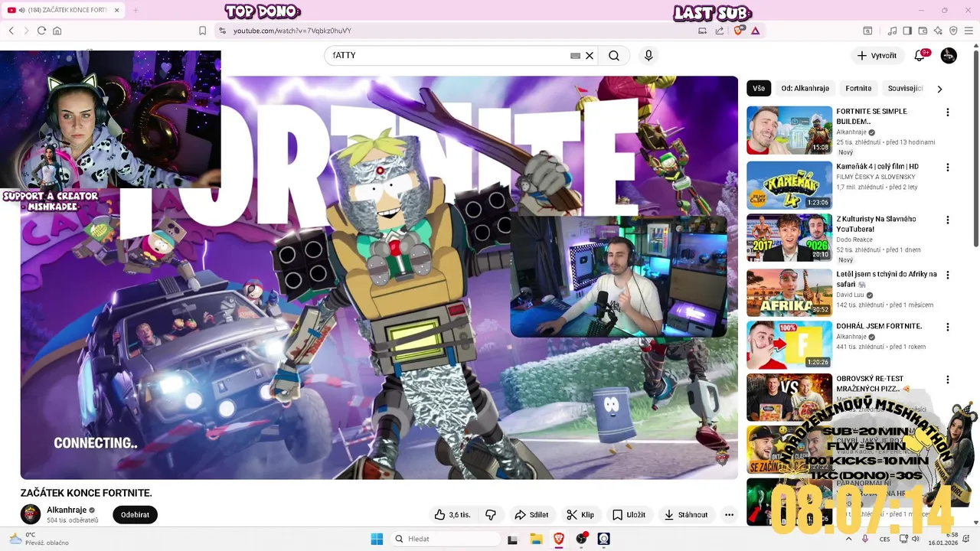Subscribe with the Odebírat button

[135, 515]
